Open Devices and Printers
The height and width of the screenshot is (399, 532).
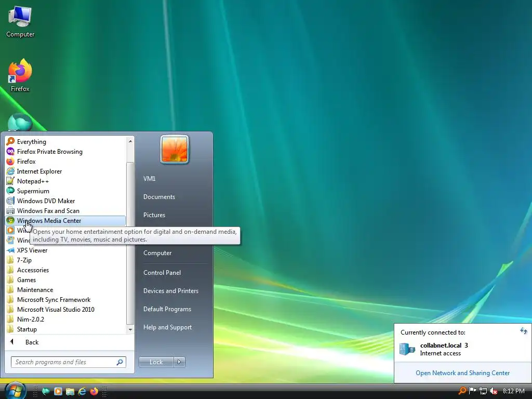coord(170,291)
